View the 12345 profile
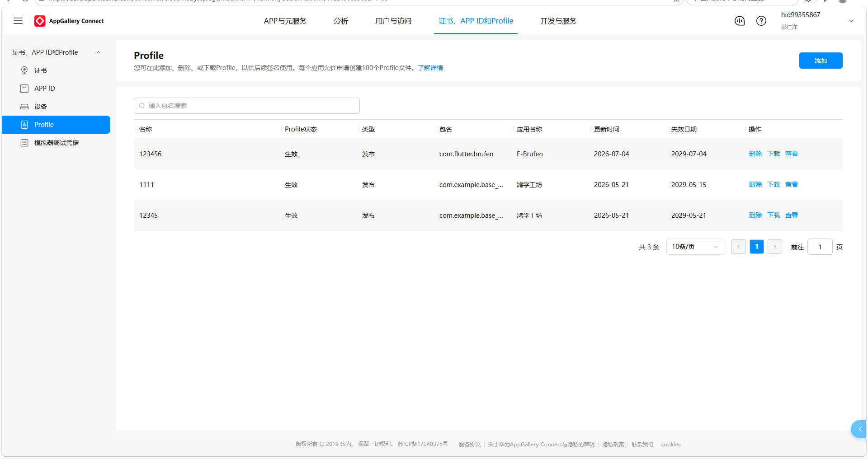The width and height of the screenshot is (868, 459). (792, 215)
